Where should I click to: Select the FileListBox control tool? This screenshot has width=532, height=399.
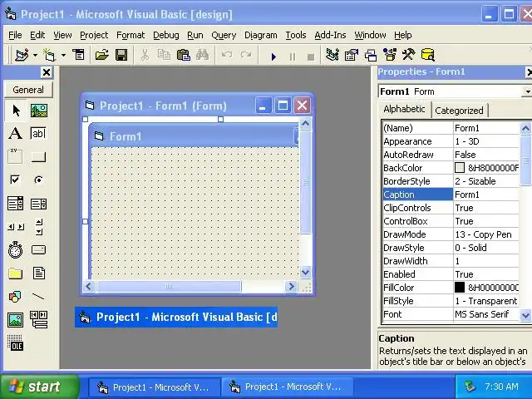tap(39, 273)
